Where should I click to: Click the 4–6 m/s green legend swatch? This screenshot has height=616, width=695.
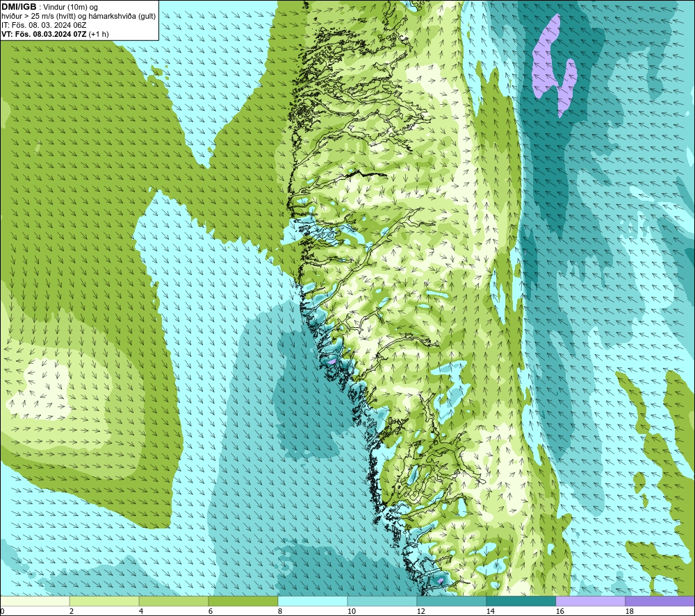(173, 601)
